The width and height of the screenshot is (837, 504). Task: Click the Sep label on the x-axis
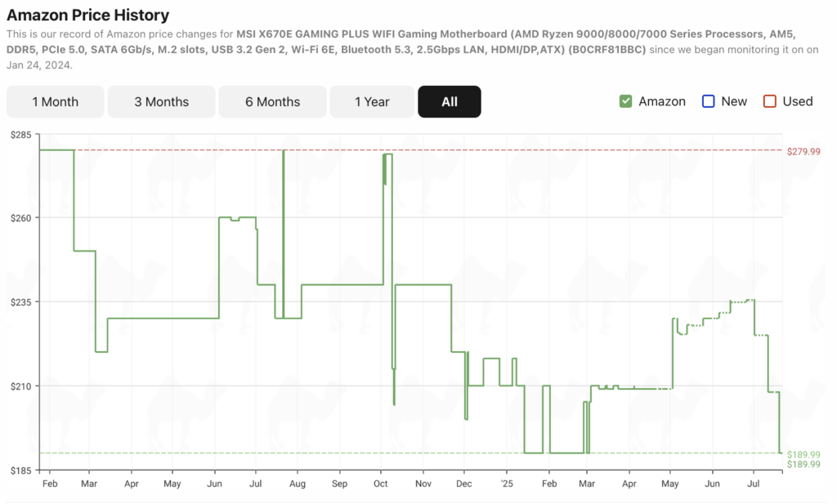[339, 484]
